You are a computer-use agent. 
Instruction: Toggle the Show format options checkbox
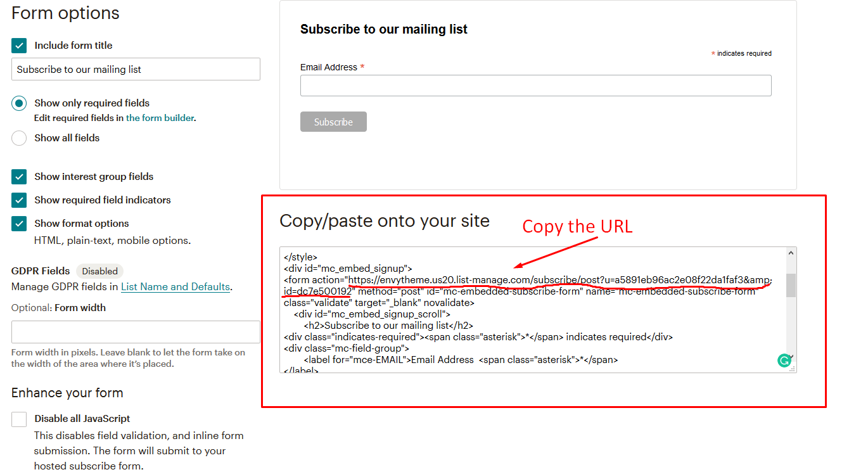(19, 224)
